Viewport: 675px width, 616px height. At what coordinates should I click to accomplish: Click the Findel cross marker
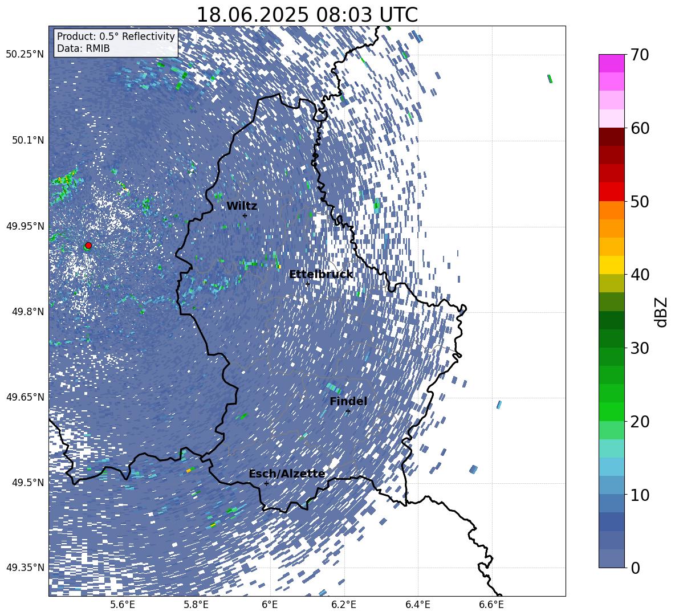[348, 411]
